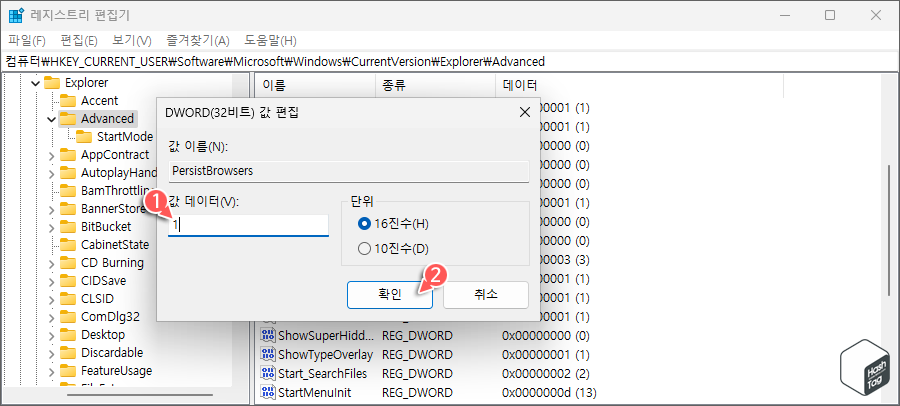Expand the CLSID tree node
The height and width of the screenshot is (406, 900).
(x=52, y=299)
